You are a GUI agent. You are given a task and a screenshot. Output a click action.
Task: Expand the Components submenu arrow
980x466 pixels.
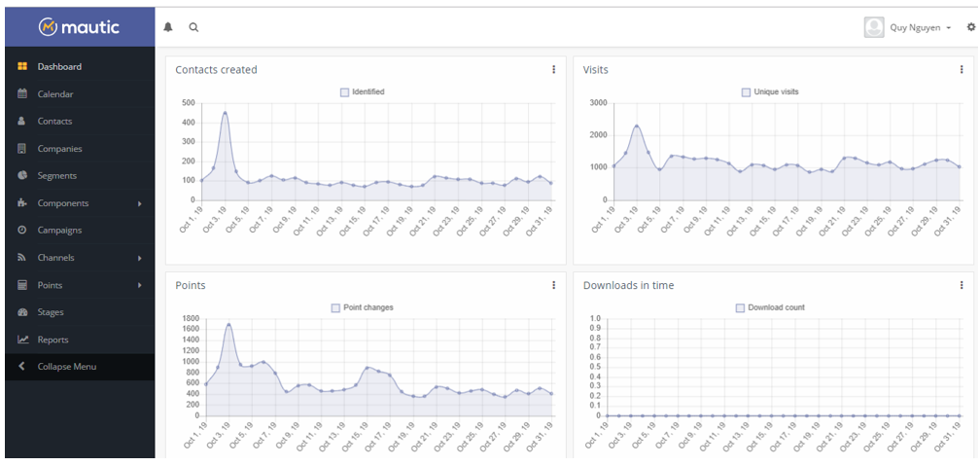pos(140,203)
